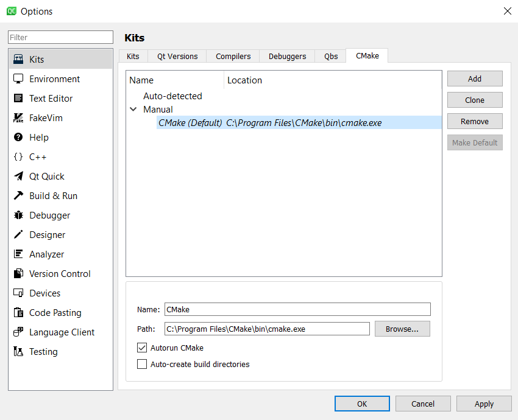The width and height of the screenshot is (518, 420).
Task: Select the CMake (Default) tree row
Action: [x=299, y=123]
